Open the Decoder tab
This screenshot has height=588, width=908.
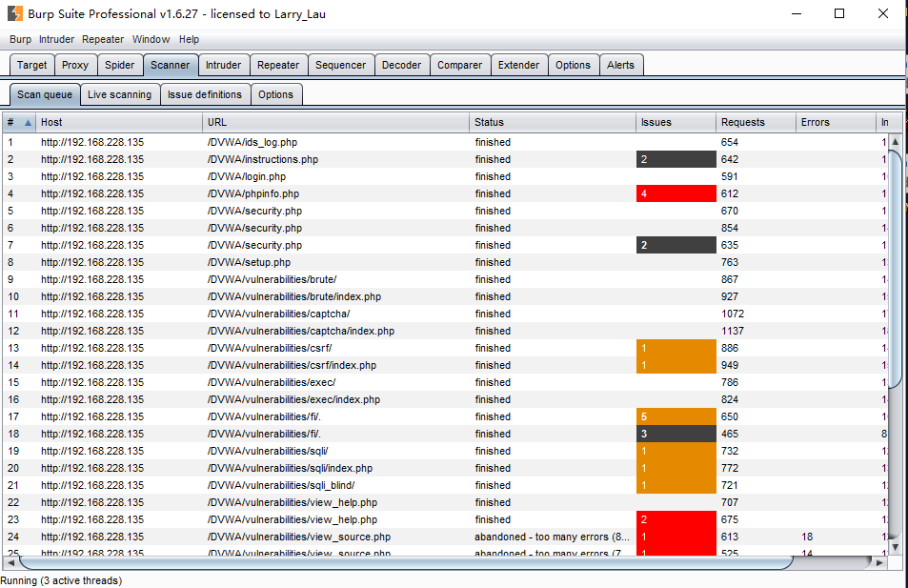pyautogui.click(x=401, y=65)
